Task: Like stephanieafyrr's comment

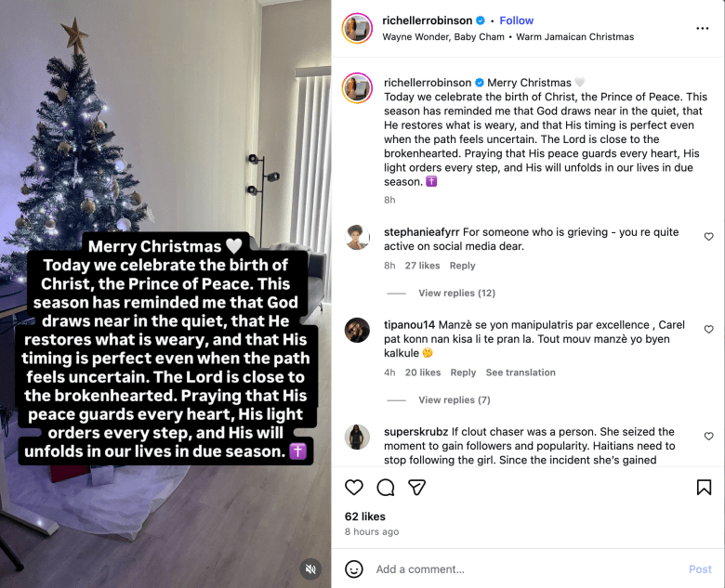Action: point(709,237)
